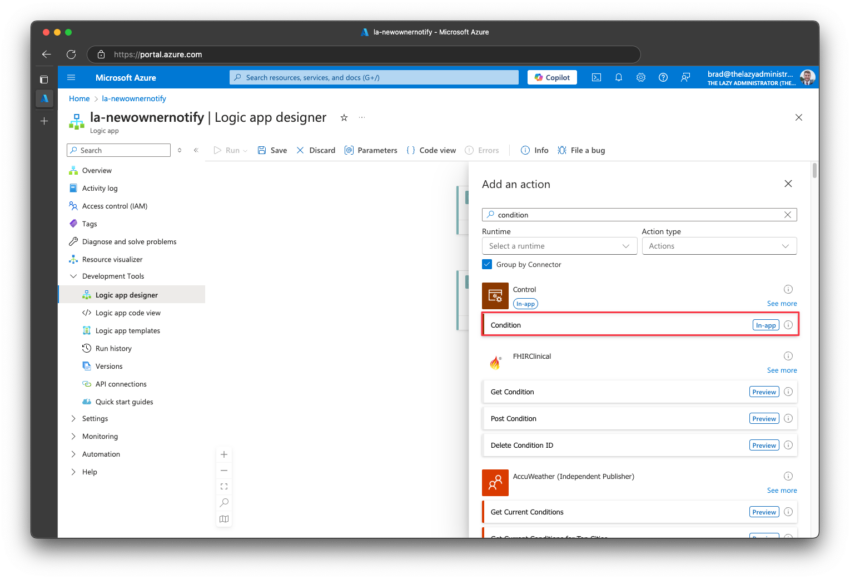Select the Control connector icon
Viewport: 850px width, 579px height.
pyautogui.click(x=495, y=295)
